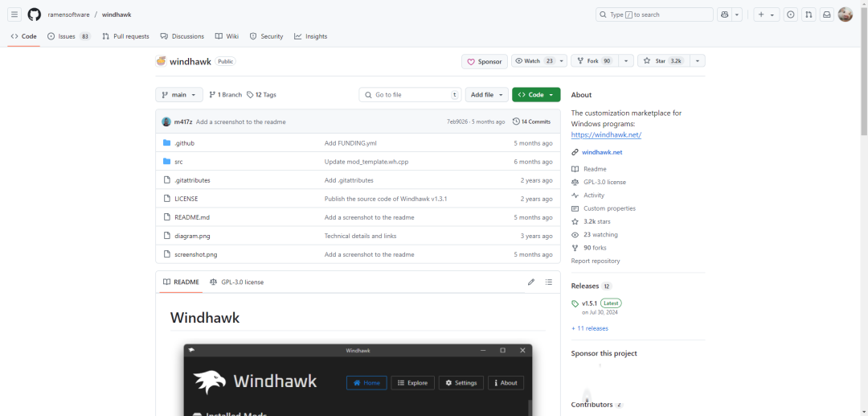Switch to GPL-3.0 license tab
This screenshot has width=868, height=416.
pos(237,282)
